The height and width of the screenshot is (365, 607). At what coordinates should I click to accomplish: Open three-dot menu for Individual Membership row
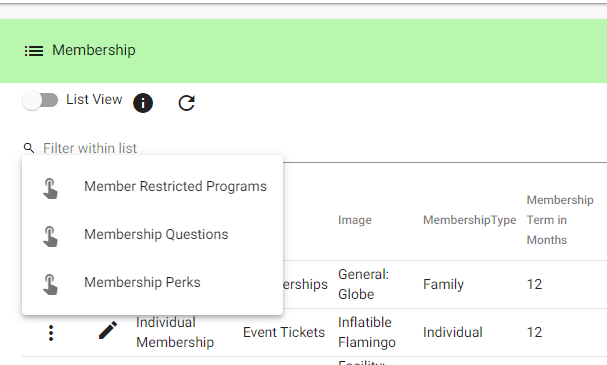(x=51, y=333)
